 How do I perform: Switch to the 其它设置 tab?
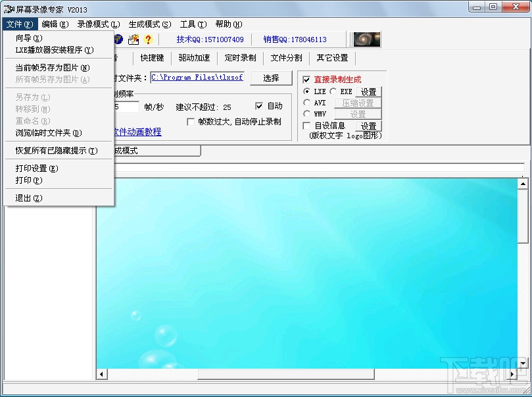(x=331, y=57)
